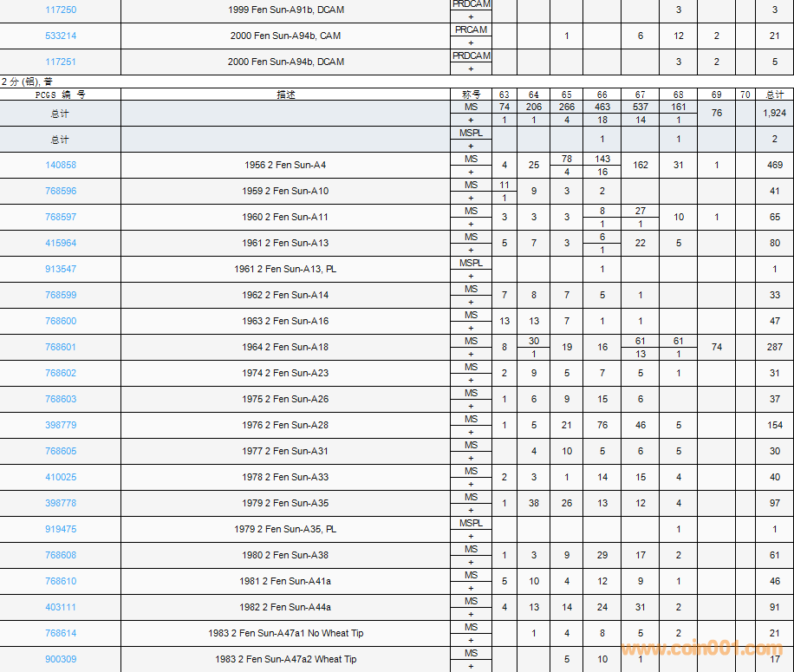Open PCGS number 117250 at the top
Image resolution: width=794 pixels, height=672 pixels.
[x=61, y=10]
